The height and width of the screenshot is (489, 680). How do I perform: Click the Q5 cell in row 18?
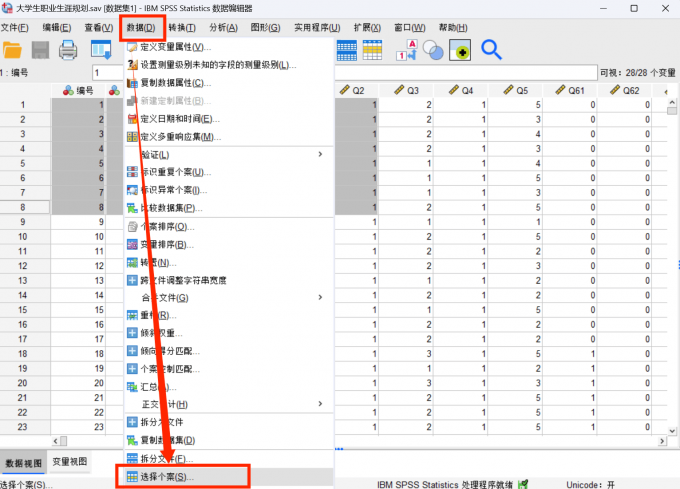pyautogui.click(x=515, y=354)
